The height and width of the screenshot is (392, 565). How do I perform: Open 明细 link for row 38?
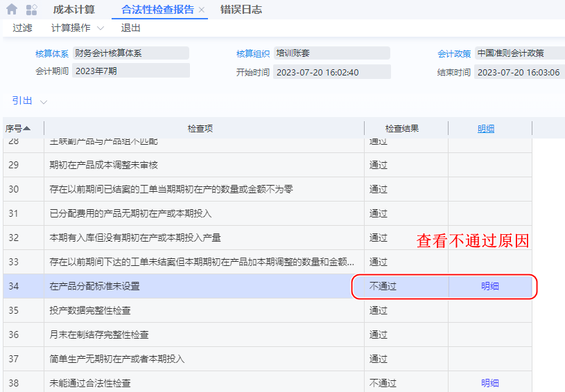click(490, 383)
